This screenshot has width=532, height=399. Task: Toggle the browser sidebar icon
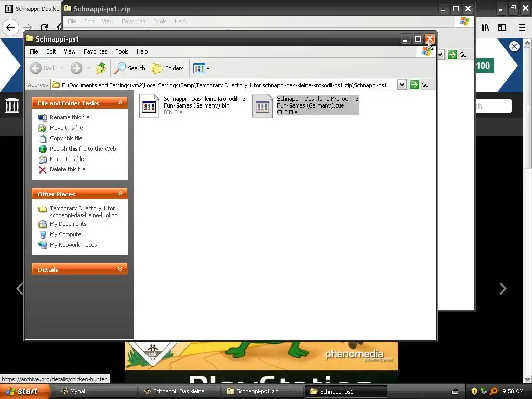(x=502, y=28)
